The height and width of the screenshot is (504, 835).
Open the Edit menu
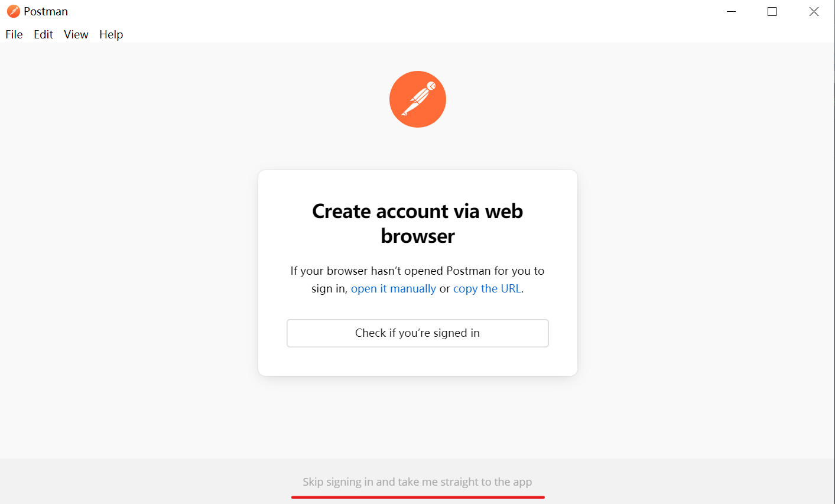click(43, 34)
